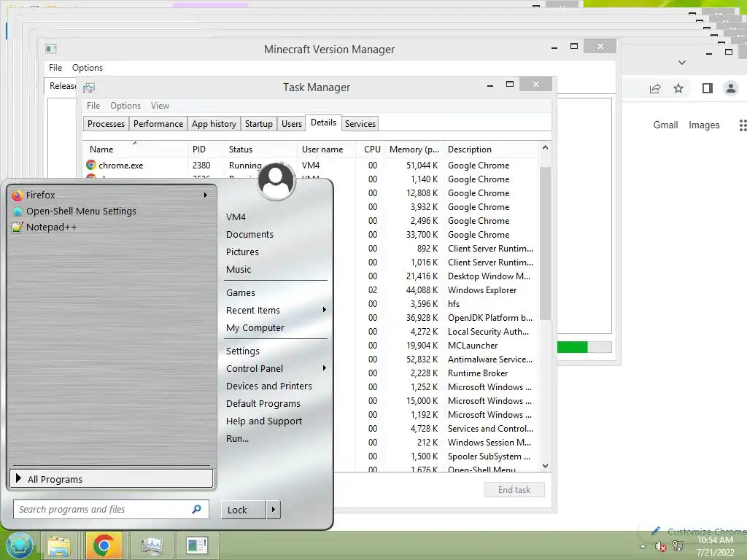This screenshot has height=560, width=747.
Task: Sort by Description column header
Action: tap(491, 149)
